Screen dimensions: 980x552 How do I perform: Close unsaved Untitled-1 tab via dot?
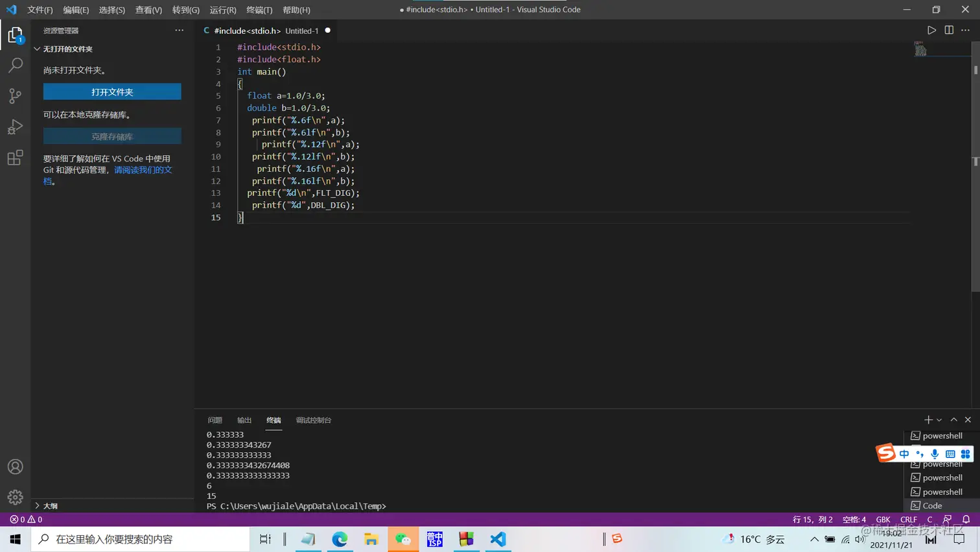[327, 30]
